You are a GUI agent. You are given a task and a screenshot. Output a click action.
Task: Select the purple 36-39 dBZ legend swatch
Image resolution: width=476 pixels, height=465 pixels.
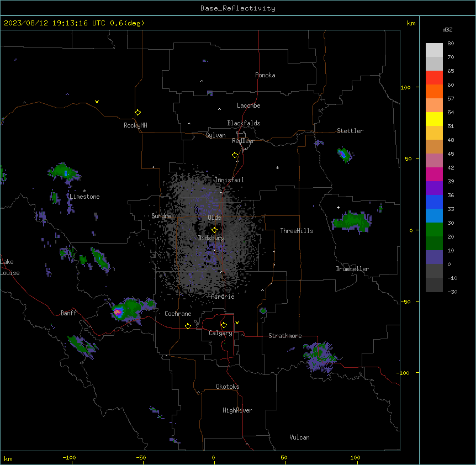click(x=434, y=188)
